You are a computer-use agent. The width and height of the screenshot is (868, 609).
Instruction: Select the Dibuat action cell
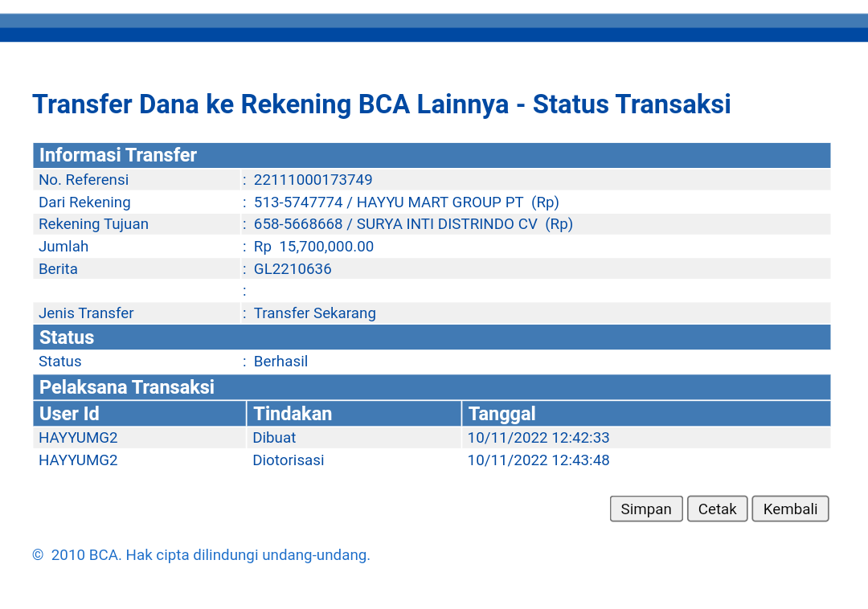(x=274, y=438)
